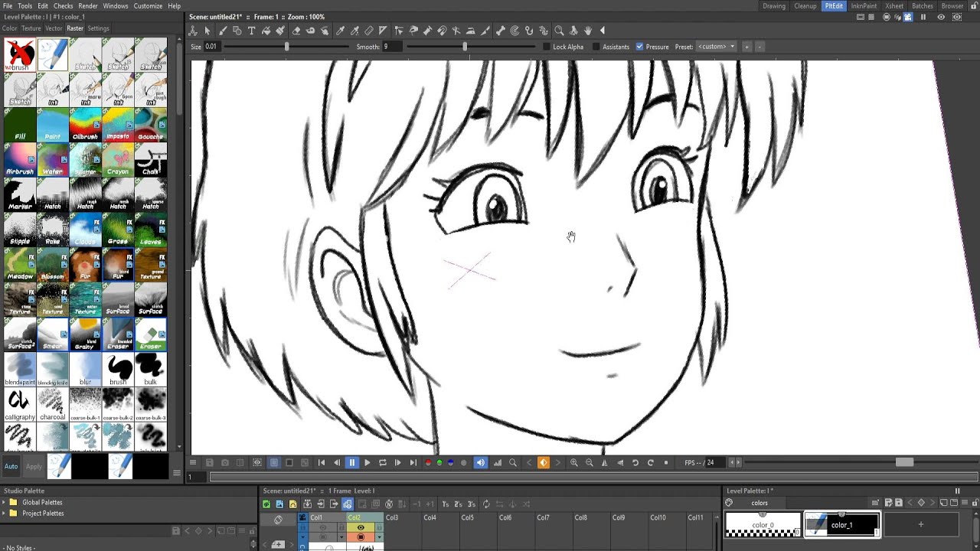Expand the Global Palettes folder
Viewport: 980px width, 551px height.
click(x=4, y=503)
